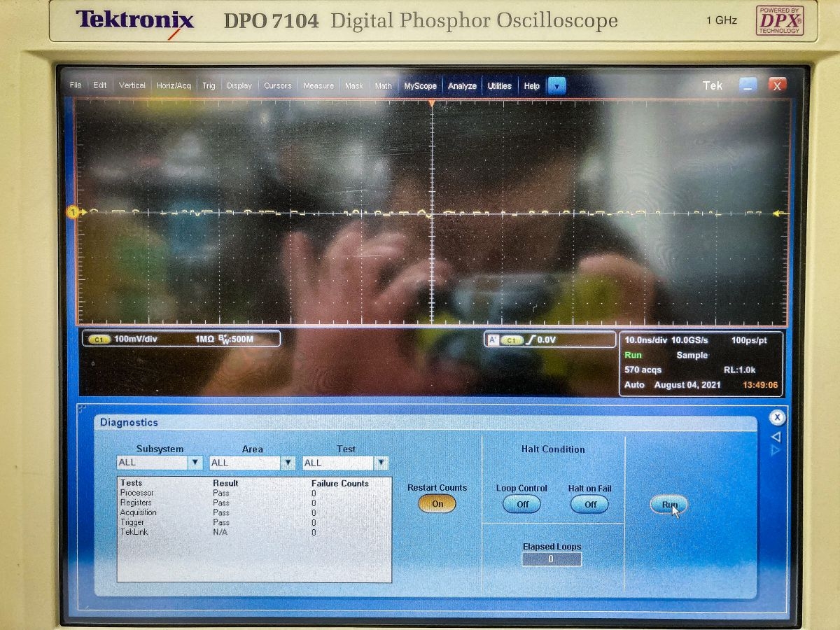The image size is (840, 630).
Task: Toggle the Halt on Fail Off button
Action: click(x=589, y=504)
